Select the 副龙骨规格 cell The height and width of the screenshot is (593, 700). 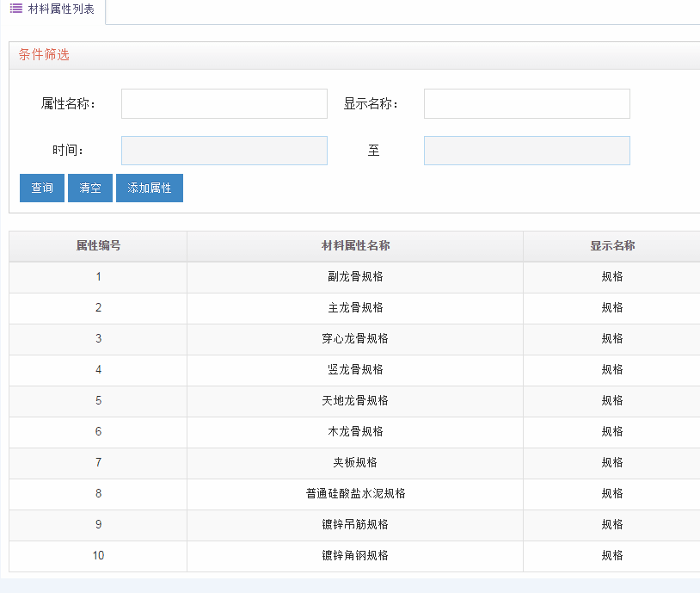tap(355, 277)
